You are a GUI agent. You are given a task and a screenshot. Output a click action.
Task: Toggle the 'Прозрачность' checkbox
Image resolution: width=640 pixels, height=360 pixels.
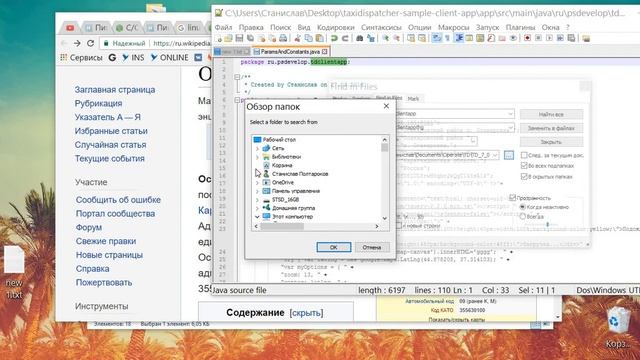[x=513, y=198]
